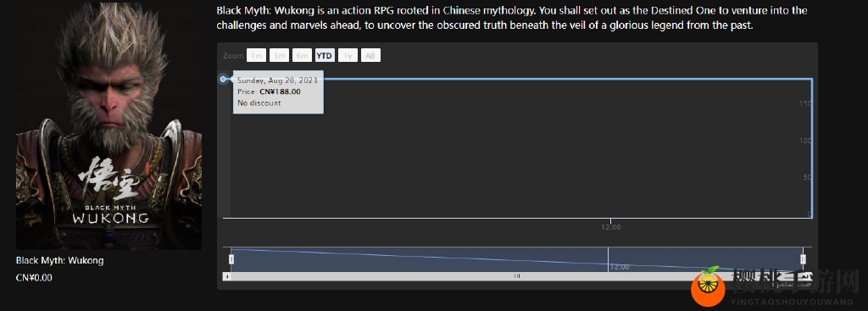Click the Aug 20 price data point
868x311 pixels.
pyautogui.click(x=223, y=79)
